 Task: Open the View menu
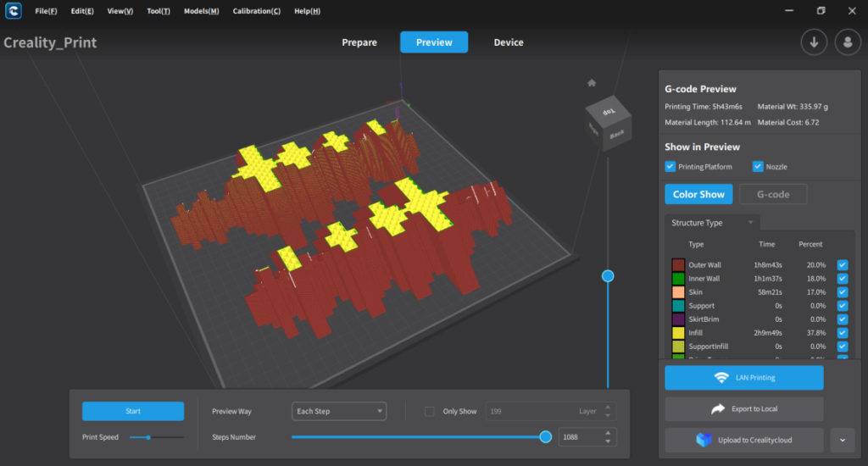pos(120,11)
